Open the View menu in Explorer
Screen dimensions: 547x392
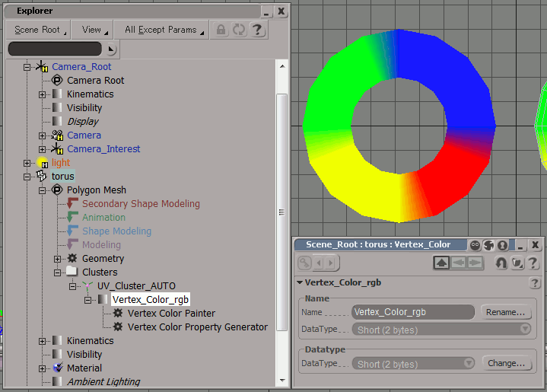click(x=94, y=30)
